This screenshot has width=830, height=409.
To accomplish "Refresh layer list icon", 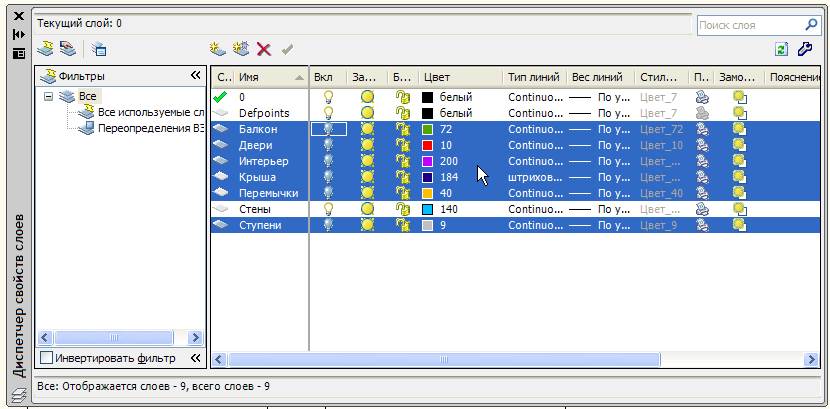I will pos(781,49).
